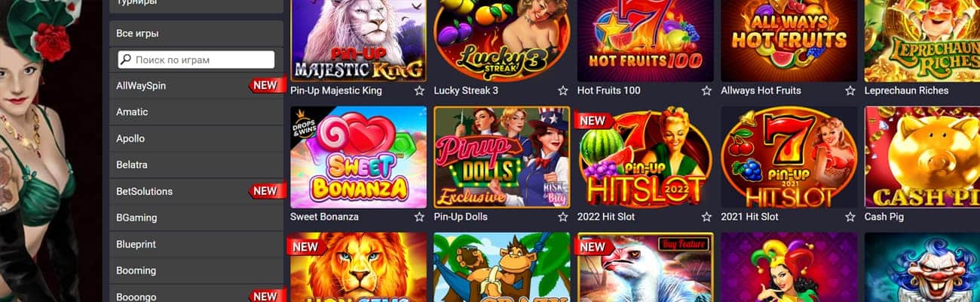Add Hot Fruits 100 to favorites star

tap(706, 91)
